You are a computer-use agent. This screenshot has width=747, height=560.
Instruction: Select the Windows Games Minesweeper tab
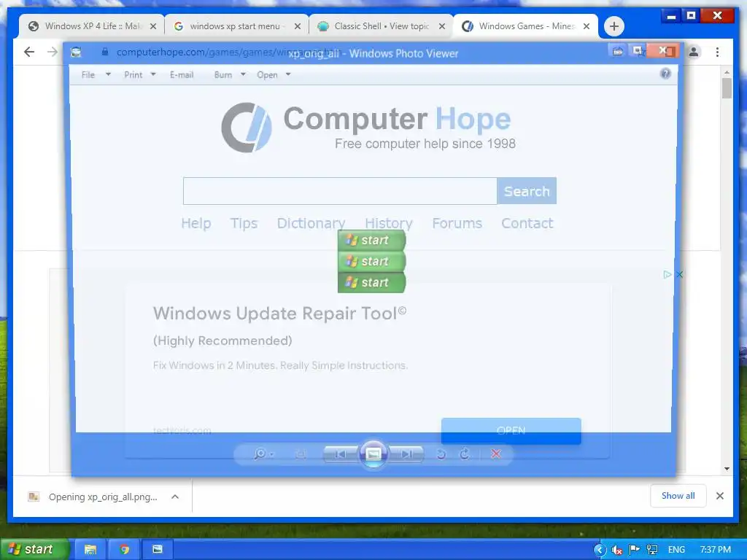[x=526, y=26]
